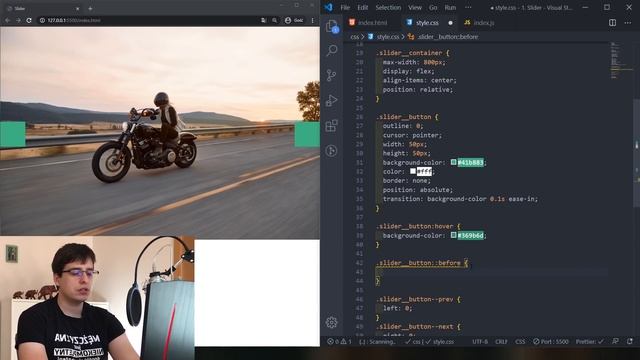Click the split editor right icon
640x360 pixels.
point(612,23)
